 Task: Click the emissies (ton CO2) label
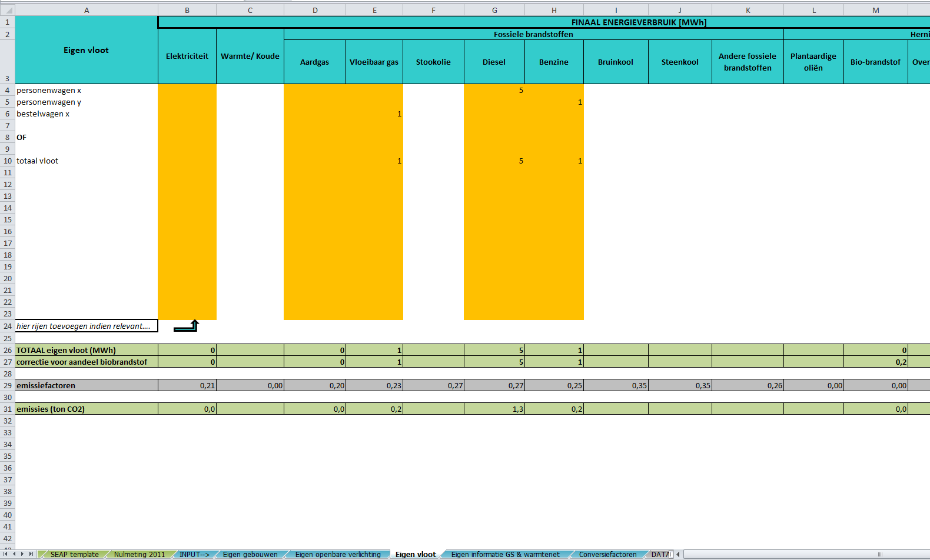click(87, 409)
